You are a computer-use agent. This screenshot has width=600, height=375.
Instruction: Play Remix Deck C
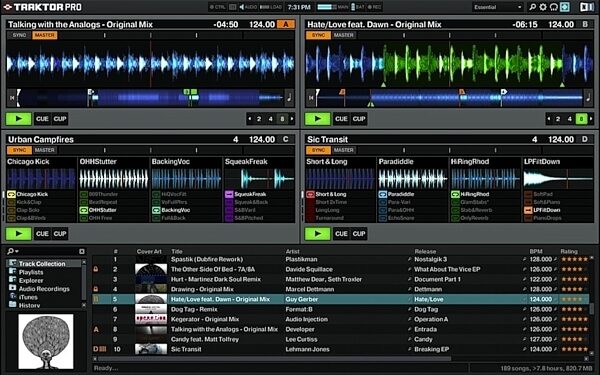pyautogui.click(x=18, y=233)
